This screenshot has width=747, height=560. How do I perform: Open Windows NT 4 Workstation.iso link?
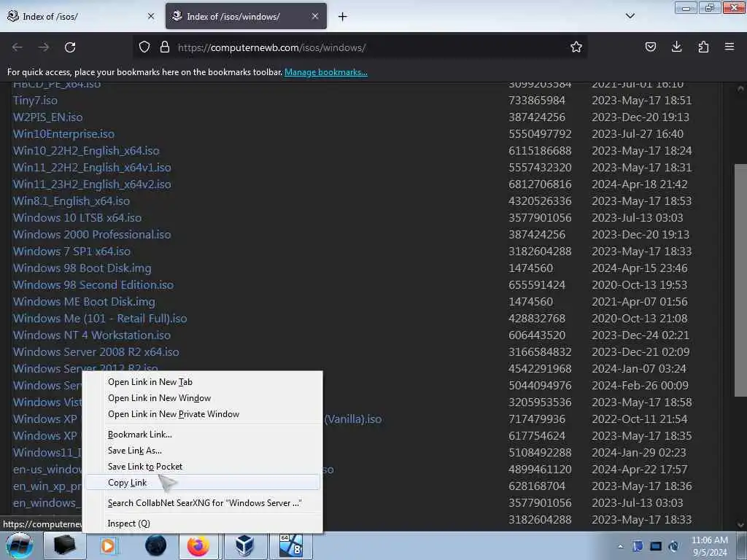pos(92,335)
